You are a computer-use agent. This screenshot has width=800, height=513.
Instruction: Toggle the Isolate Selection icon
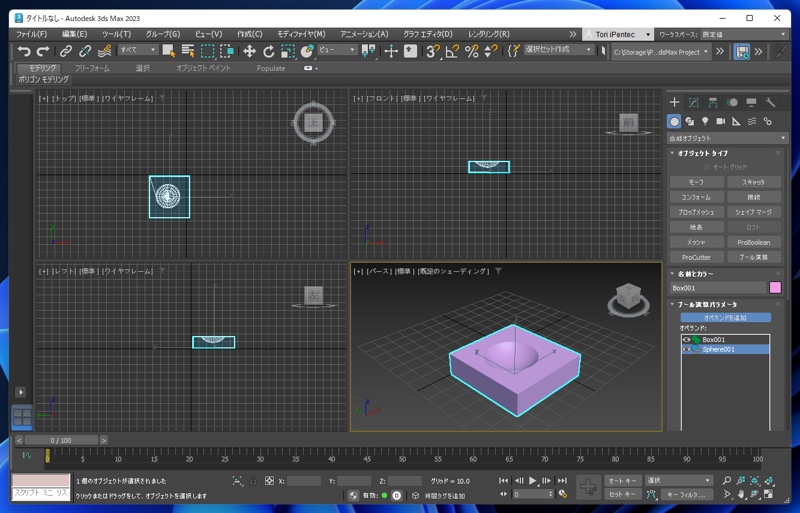(x=237, y=481)
